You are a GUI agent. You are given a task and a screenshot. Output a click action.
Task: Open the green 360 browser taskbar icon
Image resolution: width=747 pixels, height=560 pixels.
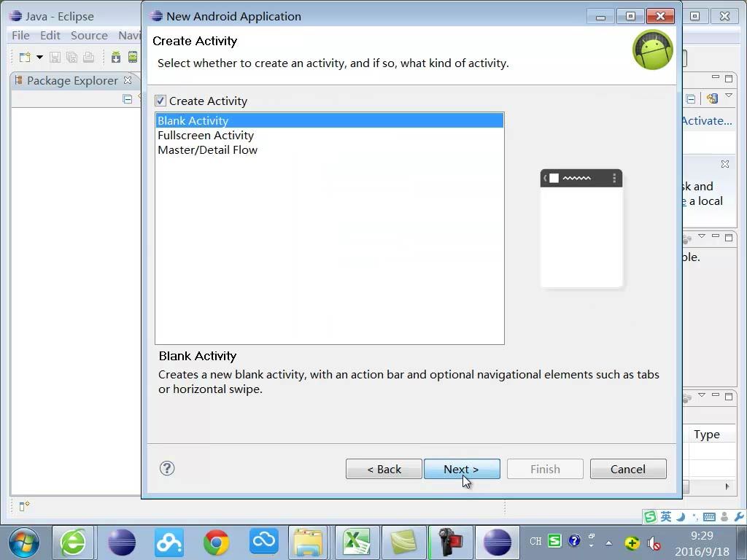click(x=73, y=542)
